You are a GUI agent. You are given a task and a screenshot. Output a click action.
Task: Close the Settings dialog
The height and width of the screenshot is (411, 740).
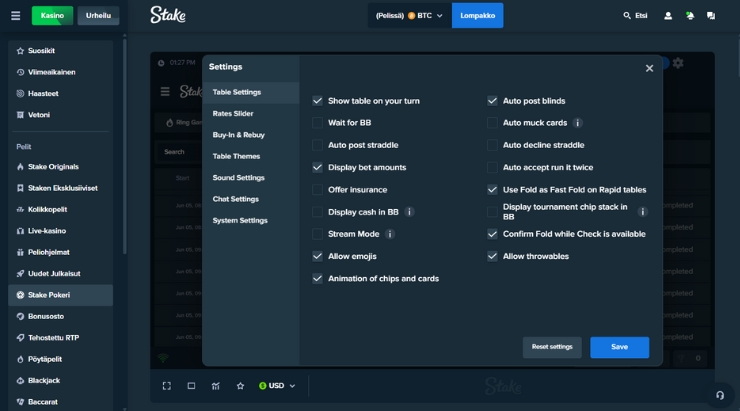tap(649, 68)
